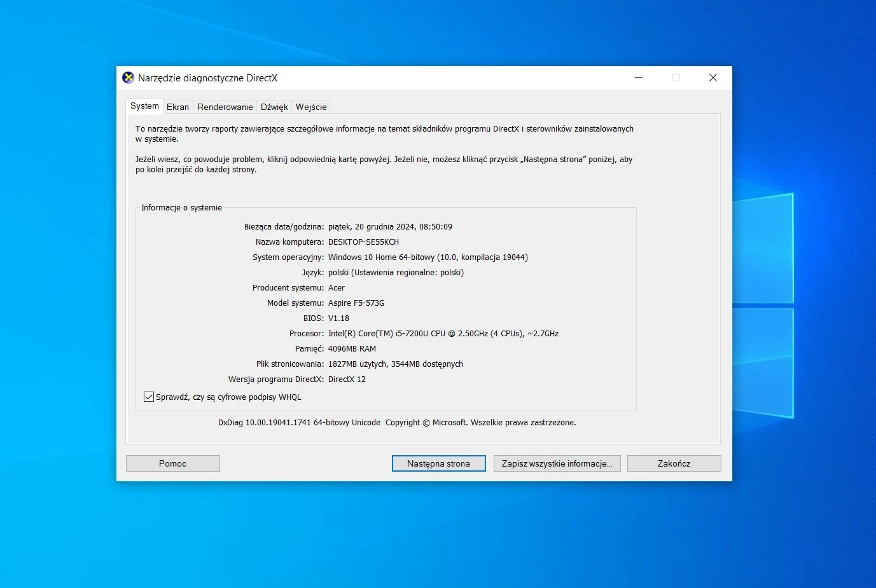Viewport: 876px width, 588px height.
Task: Click the Następna strona button
Action: tap(438, 463)
